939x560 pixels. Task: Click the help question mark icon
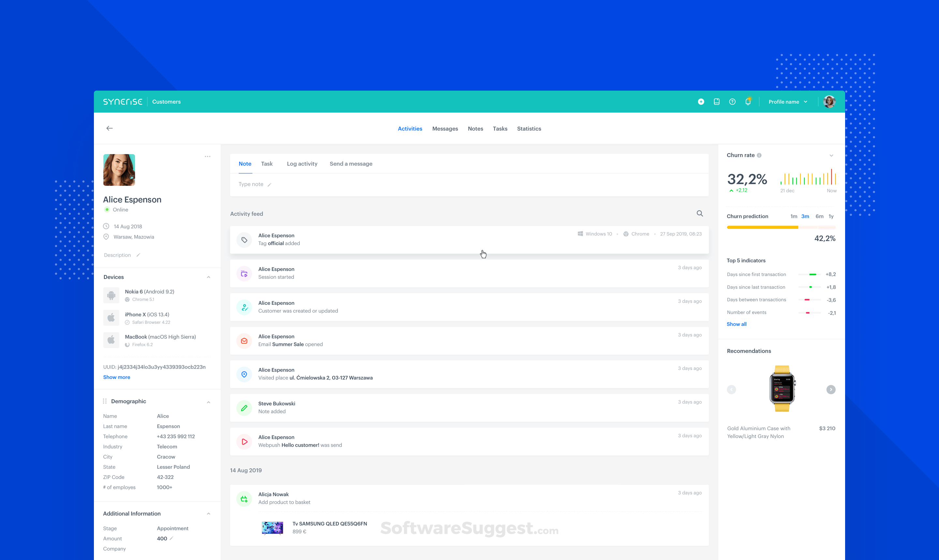(x=732, y=101)
